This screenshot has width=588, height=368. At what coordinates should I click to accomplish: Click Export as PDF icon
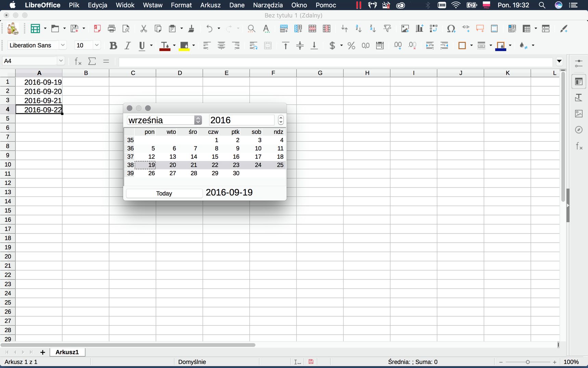97,29
